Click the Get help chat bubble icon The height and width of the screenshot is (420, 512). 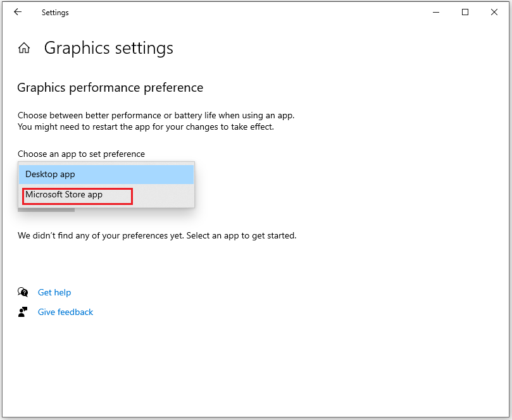pyautogui.click(x=23, y=292)
